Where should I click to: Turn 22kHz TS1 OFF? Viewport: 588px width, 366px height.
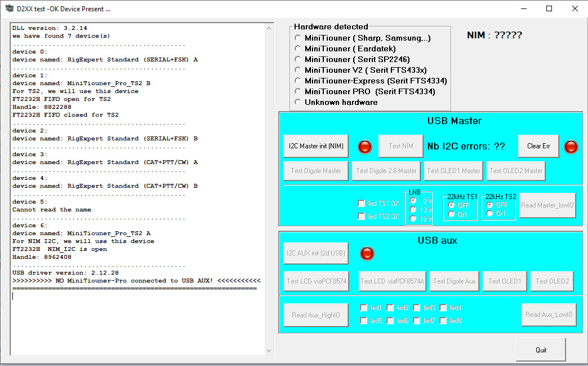coord(451,205)
